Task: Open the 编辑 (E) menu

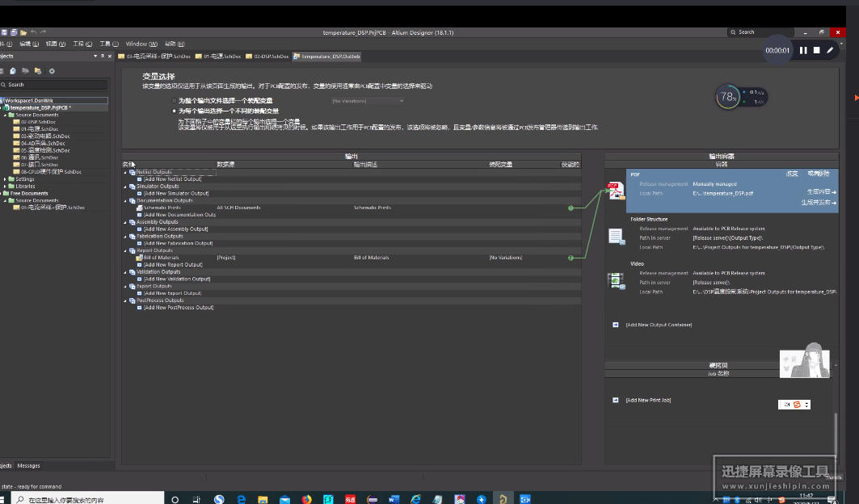Action: tap(29, 44)
